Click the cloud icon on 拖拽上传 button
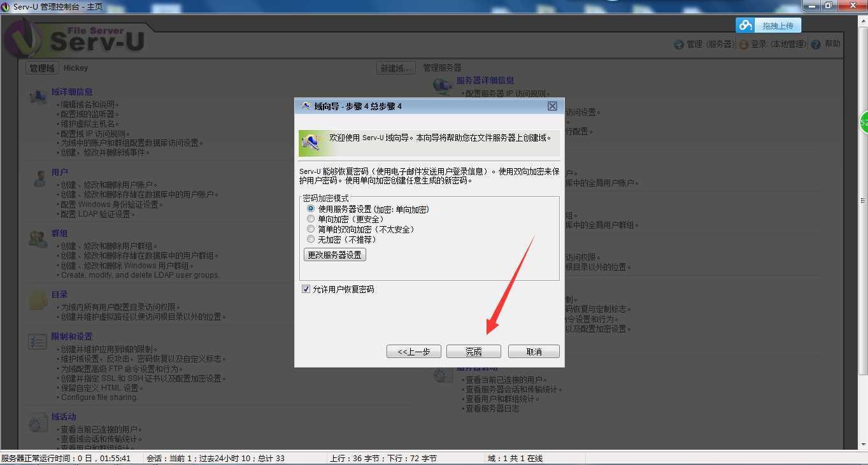The width and height of the screenshot is (868, 465). [x=745, y=25]
